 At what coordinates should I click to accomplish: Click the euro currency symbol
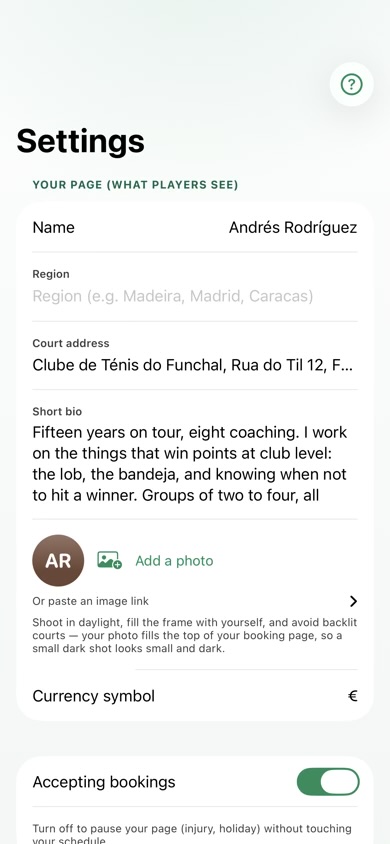point(352,696)
